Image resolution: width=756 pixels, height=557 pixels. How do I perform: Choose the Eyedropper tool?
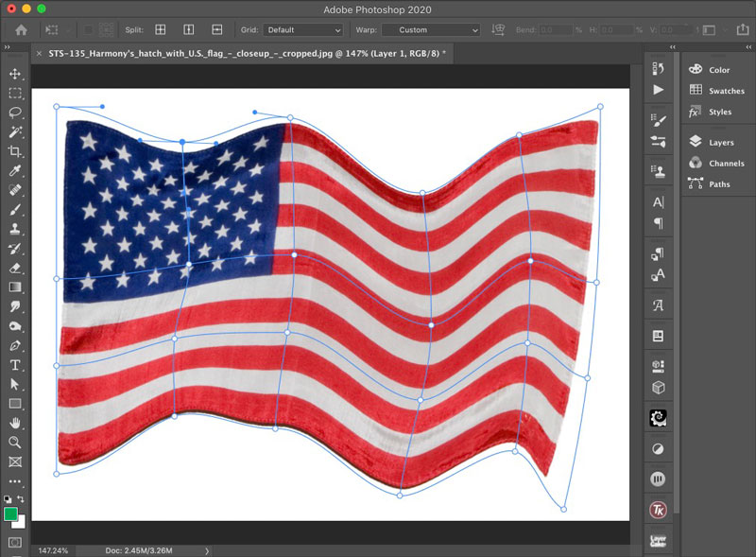coord(15,171)
